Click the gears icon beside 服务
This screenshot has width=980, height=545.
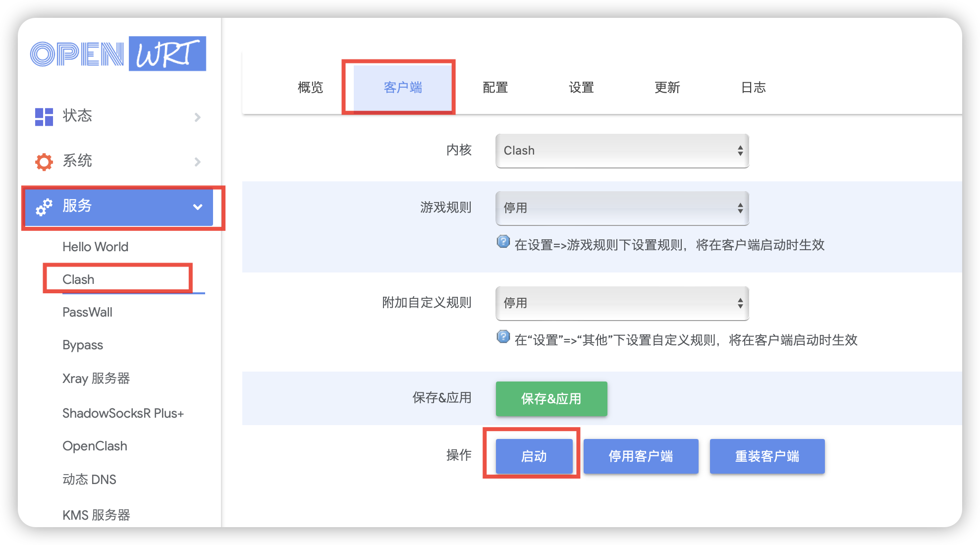point(44,208)
